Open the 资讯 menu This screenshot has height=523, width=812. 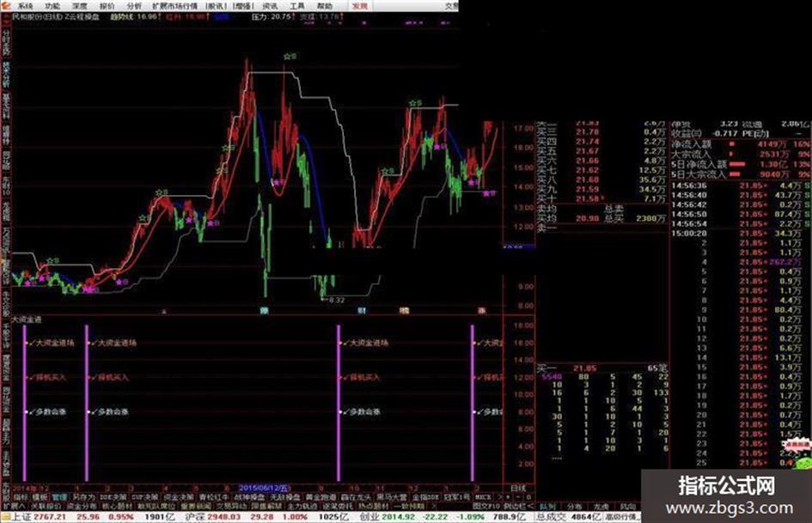270,6
